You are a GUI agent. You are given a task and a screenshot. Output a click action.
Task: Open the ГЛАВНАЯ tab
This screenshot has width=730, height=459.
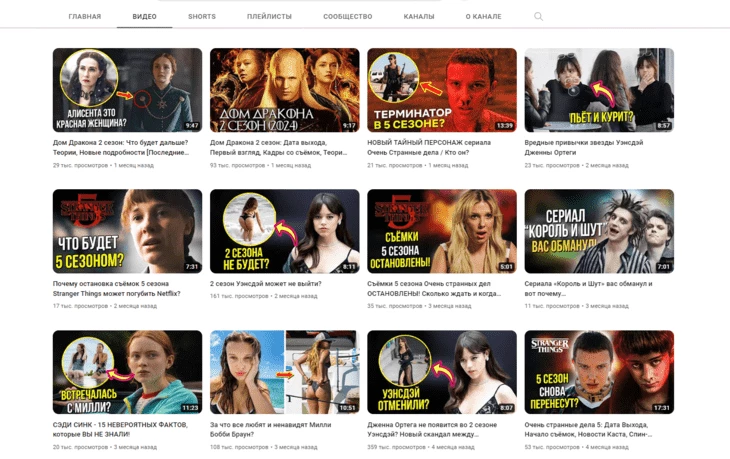(84, 16)
